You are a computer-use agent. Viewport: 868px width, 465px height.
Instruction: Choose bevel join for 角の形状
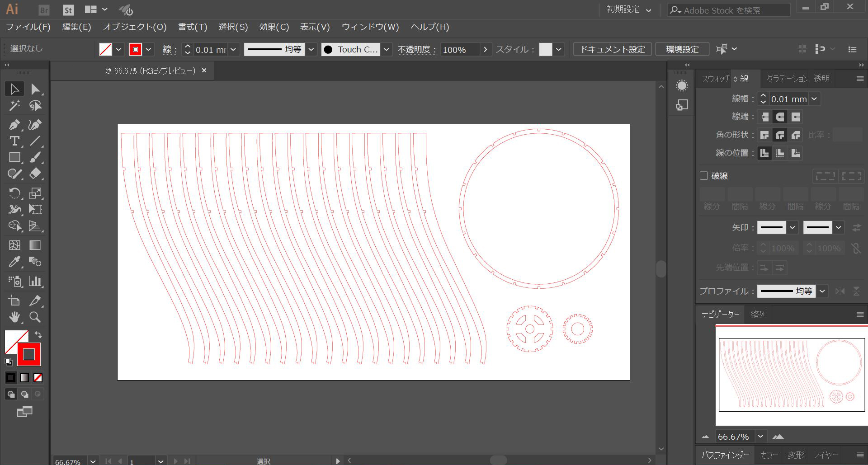pos(796,135)
